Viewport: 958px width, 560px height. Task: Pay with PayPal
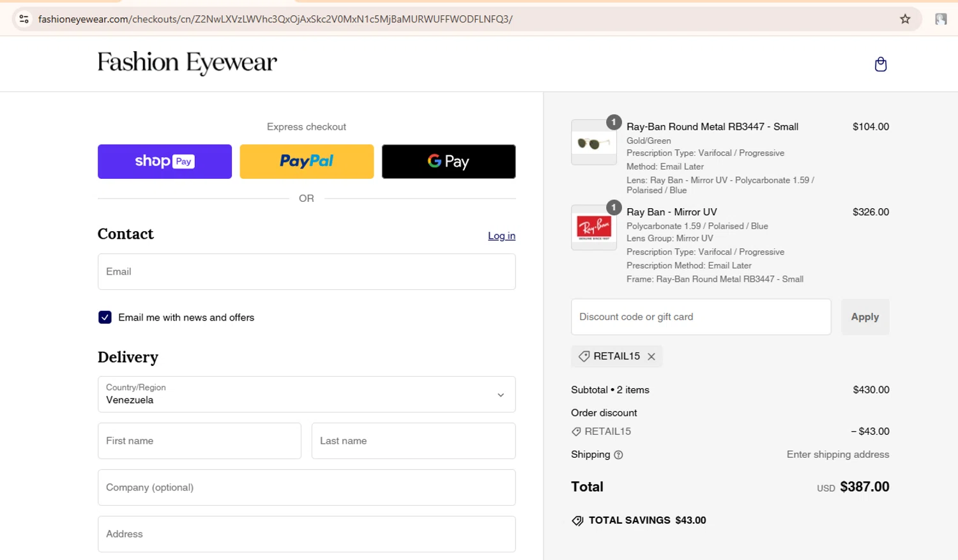(307, 162)
